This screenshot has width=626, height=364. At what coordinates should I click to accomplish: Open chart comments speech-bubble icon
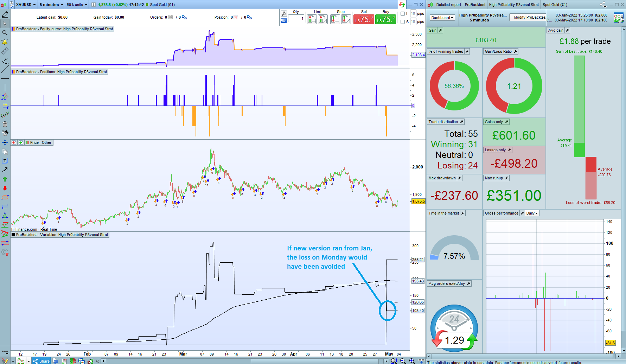coord(56,361)
